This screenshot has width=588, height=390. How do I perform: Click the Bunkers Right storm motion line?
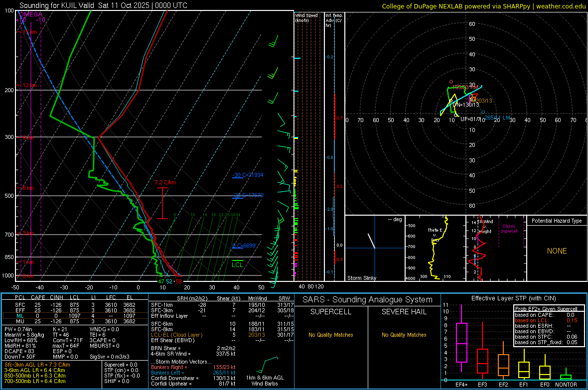tap(193, 367)
